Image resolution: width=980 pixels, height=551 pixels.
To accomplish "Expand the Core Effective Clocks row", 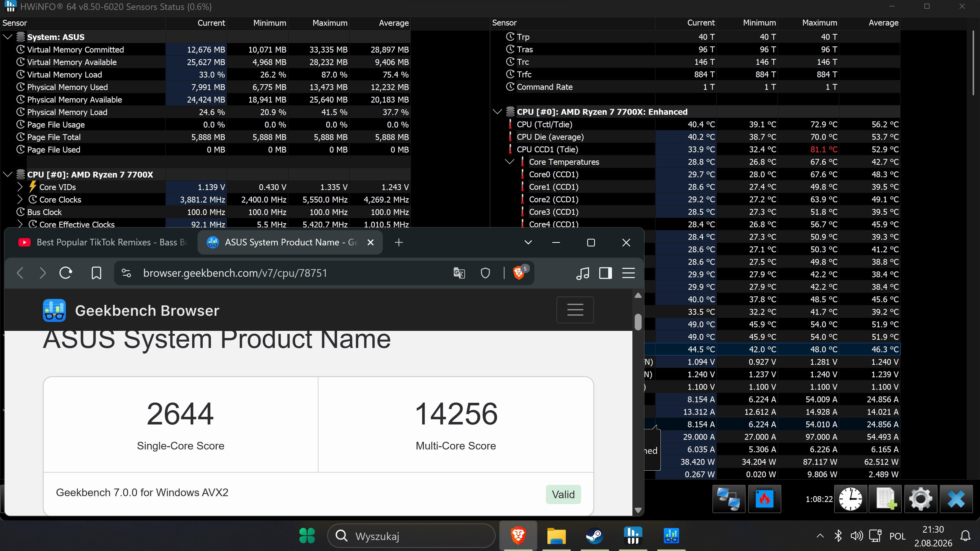I will coord(20,224).
